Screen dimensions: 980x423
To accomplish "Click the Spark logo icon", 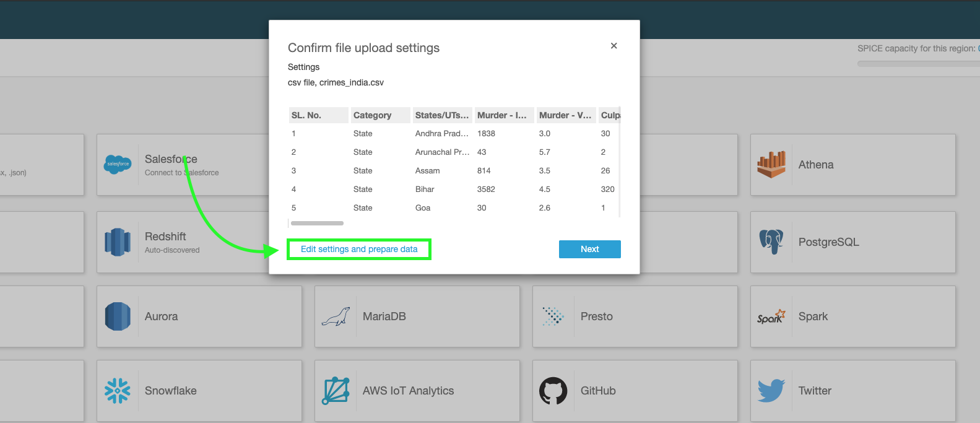I will pyautogui.click(x=771, y=316).
